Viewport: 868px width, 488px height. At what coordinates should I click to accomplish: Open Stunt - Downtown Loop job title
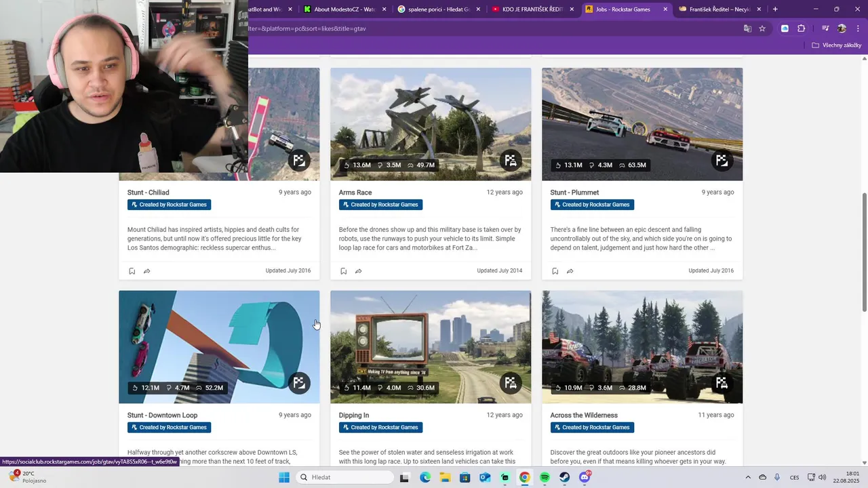163,415
